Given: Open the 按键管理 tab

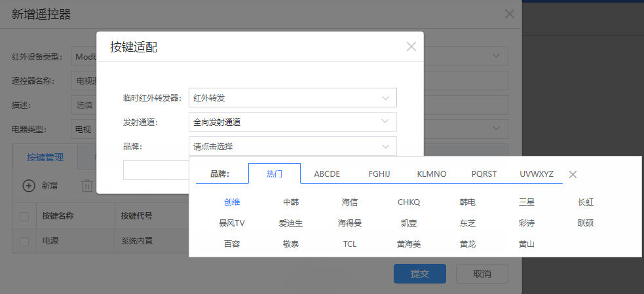Looking at the screenshot, I should coord(45,157).
